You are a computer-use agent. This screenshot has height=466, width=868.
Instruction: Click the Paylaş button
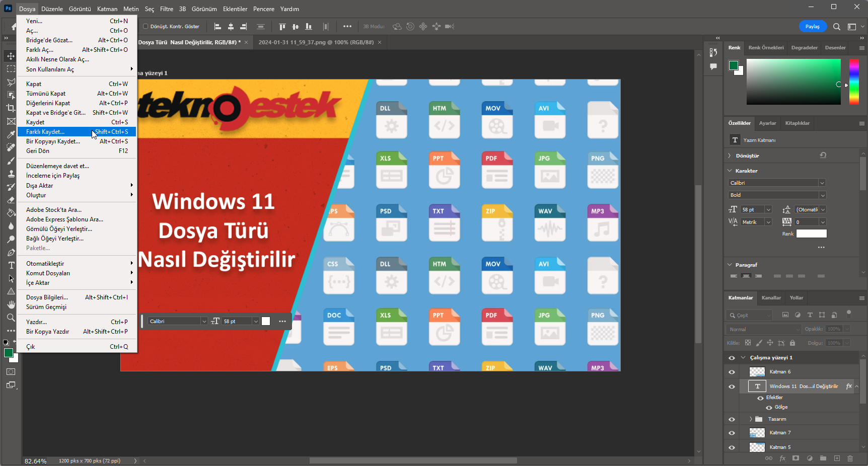point(812,27)
